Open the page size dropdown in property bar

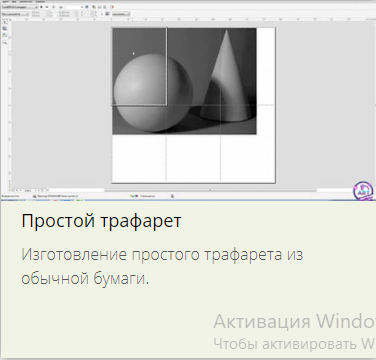coord(15,14)
